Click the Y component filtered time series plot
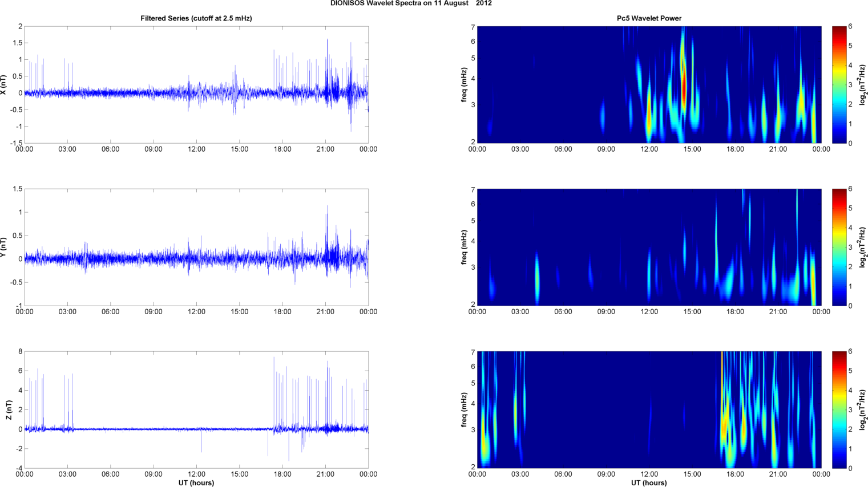Viewport: 868px width, 487px height. (196, 247)
